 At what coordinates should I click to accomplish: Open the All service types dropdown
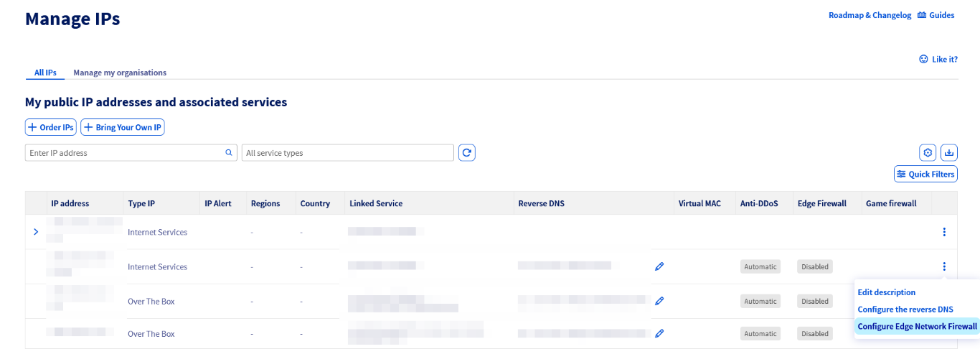point(347,153)
